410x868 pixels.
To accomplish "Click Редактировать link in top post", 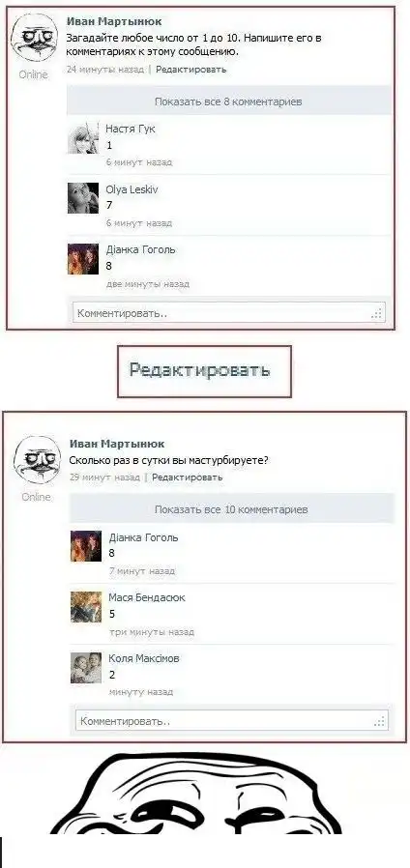I will 191,70.
